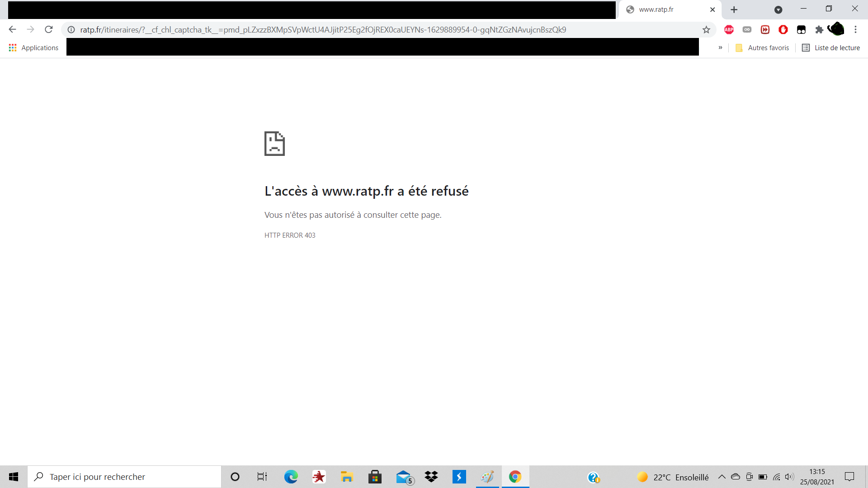Open the help question mark tray icon

click(594, 477)
